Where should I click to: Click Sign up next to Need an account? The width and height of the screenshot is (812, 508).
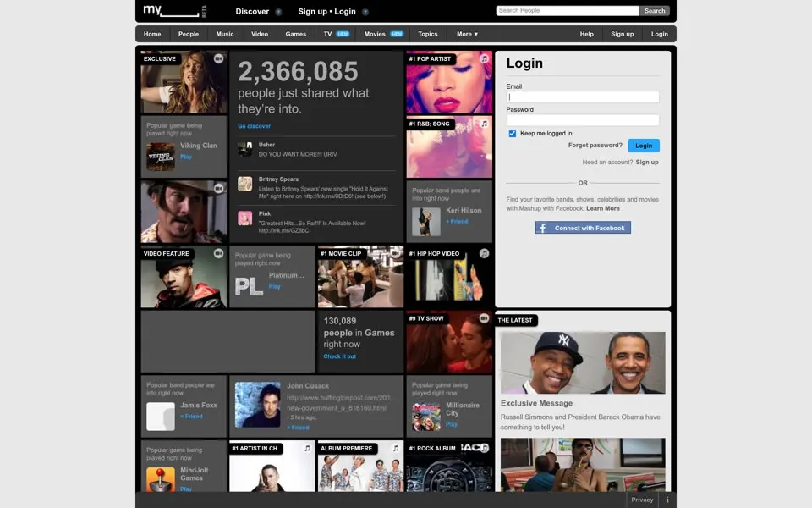coord(647,163)
